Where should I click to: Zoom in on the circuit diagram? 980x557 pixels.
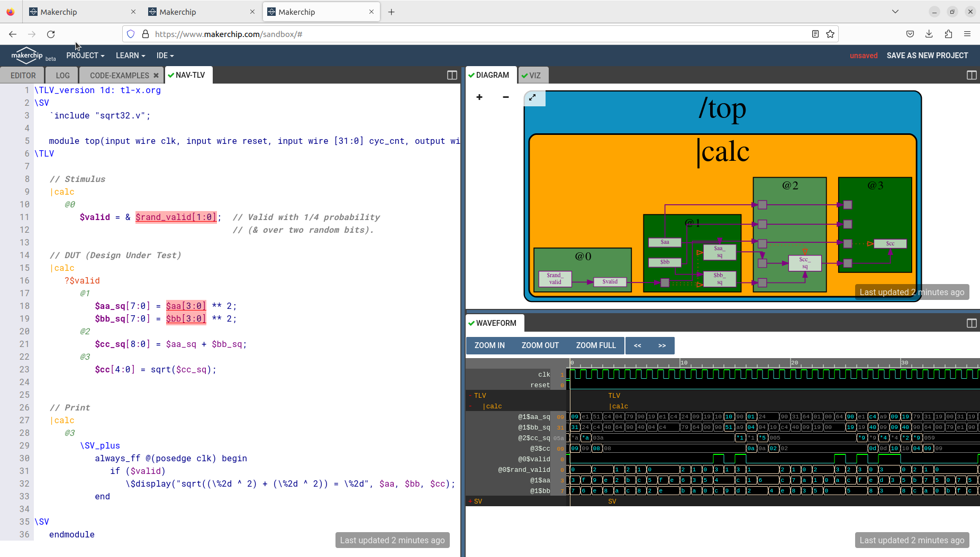click(479, 97)
